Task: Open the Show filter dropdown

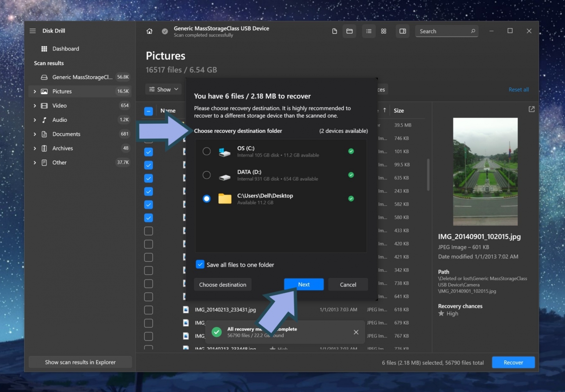Action: coord(164,89)
